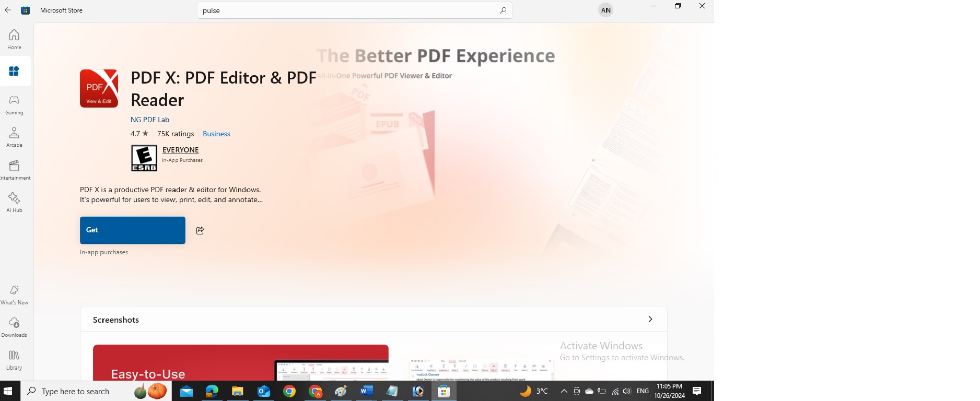Open Microsoft Word from taskbar

[x=367, y=391]
